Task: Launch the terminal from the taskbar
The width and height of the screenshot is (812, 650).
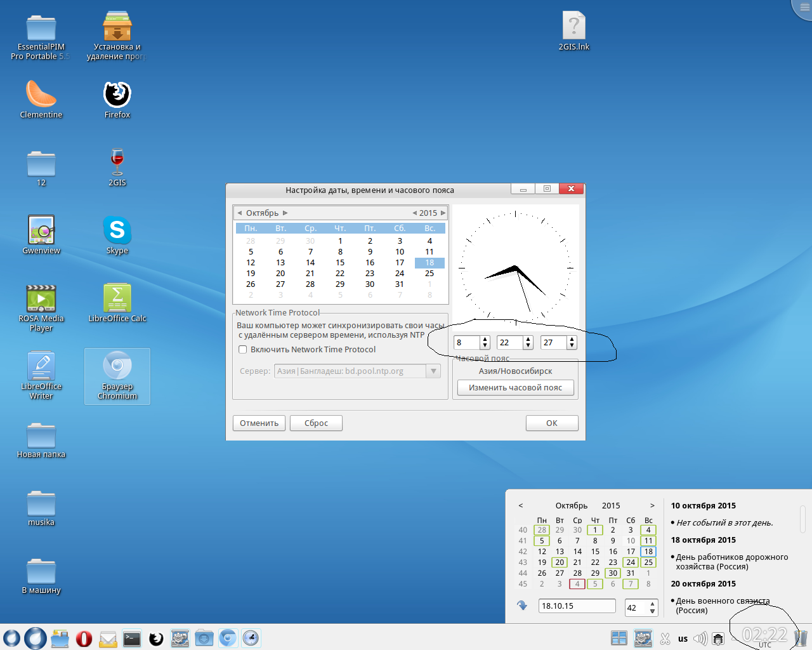Action: pos(132,639)
